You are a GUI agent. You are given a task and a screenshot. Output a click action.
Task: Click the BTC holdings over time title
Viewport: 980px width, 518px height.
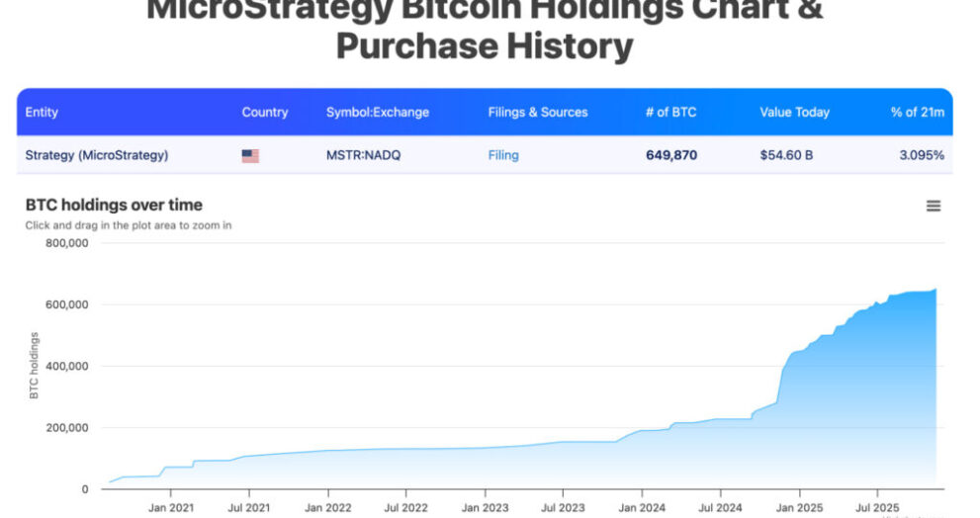click(114, 205)
